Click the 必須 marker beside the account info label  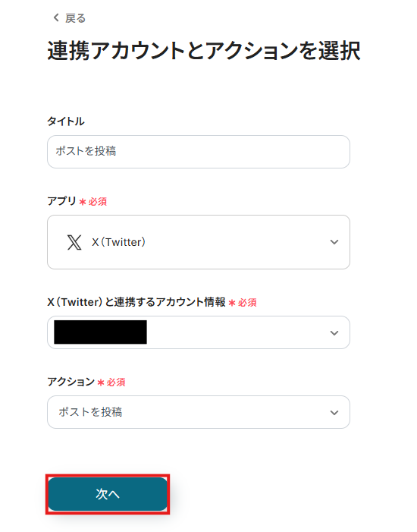[x=243, y=302]
